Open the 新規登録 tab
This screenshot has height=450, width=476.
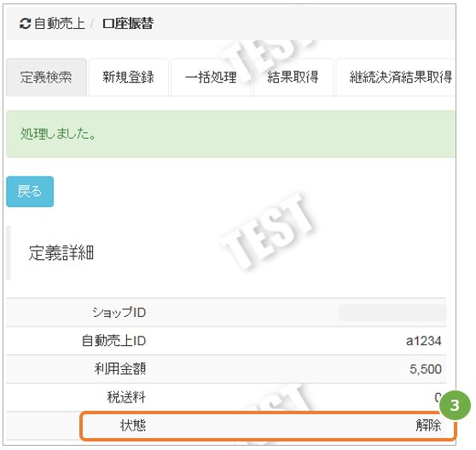pyautogui.click(x=129, y=78)
